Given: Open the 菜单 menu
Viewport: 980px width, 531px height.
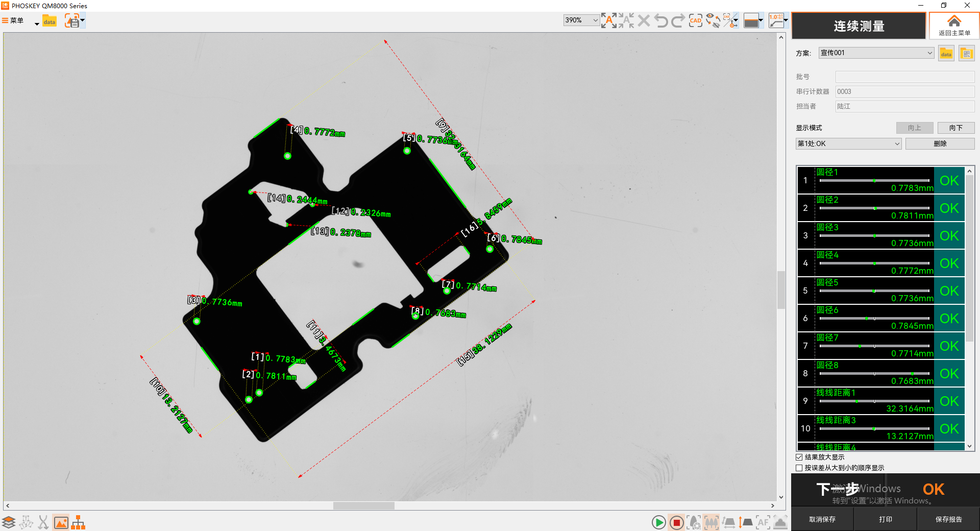Looking at the screenshot, I should [x=13, y=21].
